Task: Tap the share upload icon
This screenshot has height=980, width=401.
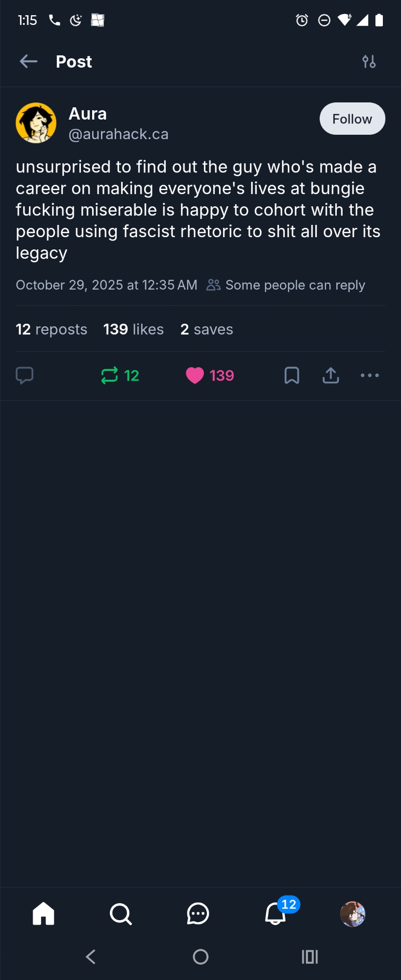Action: (331, 375)
